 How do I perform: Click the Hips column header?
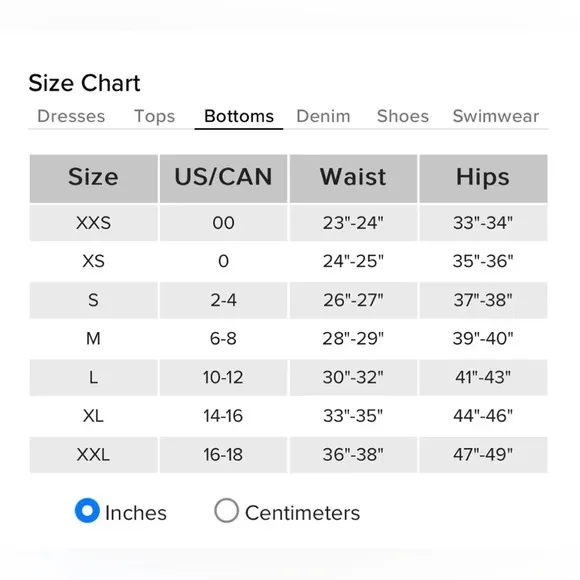(x=483, y=179)
